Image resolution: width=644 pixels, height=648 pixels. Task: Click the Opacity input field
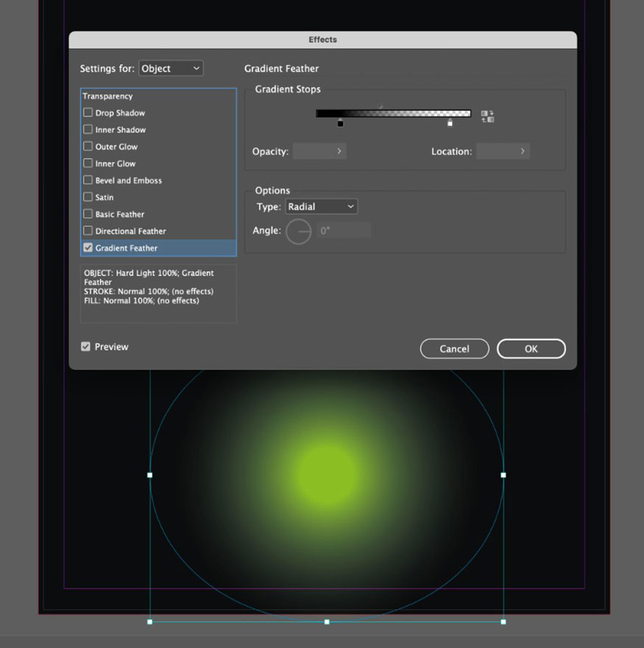pos(319,151)
